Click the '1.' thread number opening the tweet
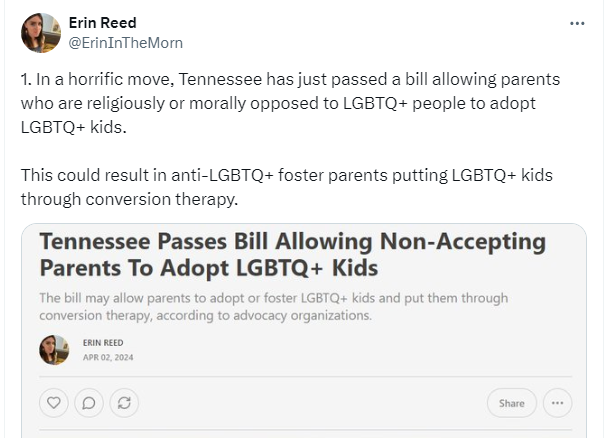The image size is (613, 438). click(x=27, y=79)
